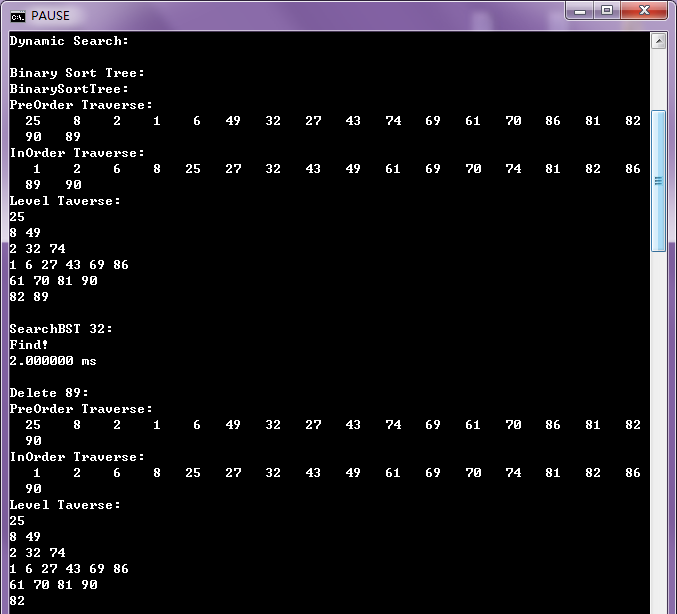
Task: Click the first '2 32 74' level row
Action: coord(38,249)
